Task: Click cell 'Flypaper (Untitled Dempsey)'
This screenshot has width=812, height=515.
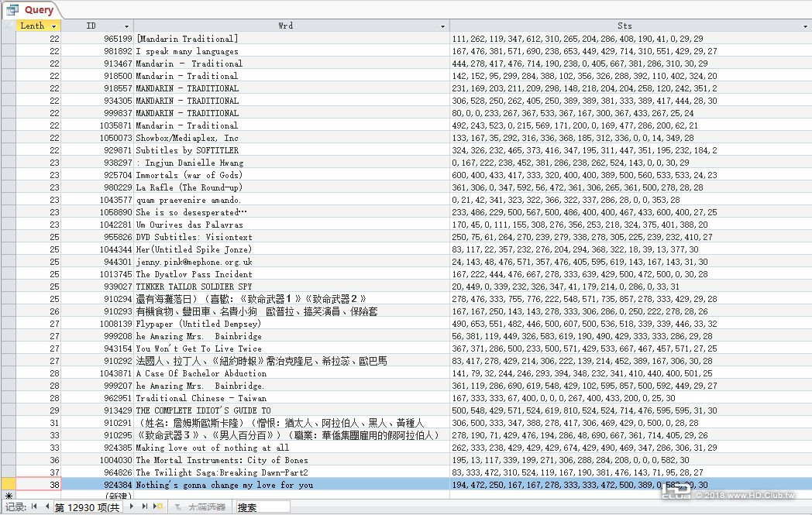Action: [291, 324]
